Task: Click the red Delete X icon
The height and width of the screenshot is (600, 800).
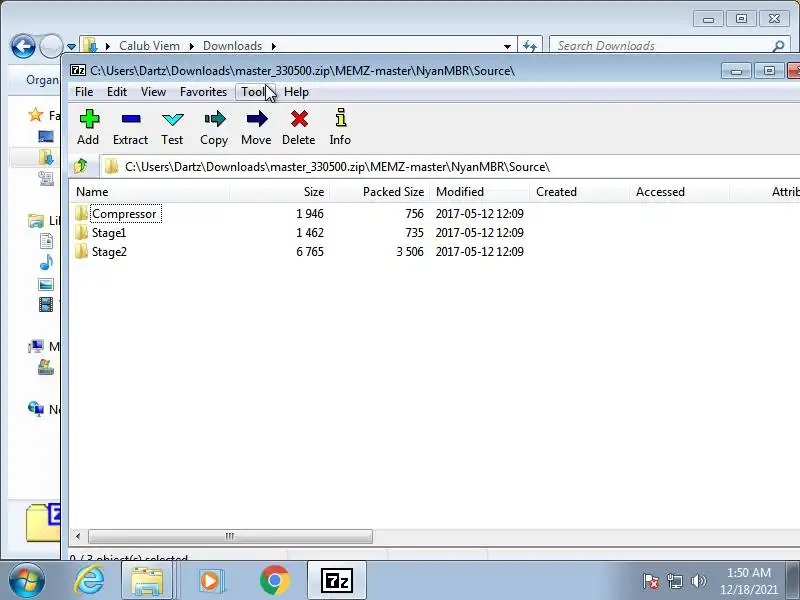Action: coord(299,119)
